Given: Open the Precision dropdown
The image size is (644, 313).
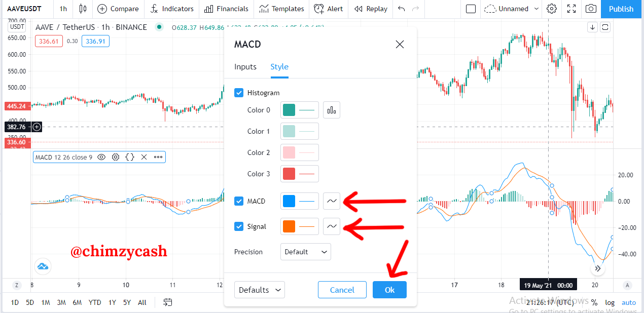Looking at the screenshot, I should click(x=306, y=252).
